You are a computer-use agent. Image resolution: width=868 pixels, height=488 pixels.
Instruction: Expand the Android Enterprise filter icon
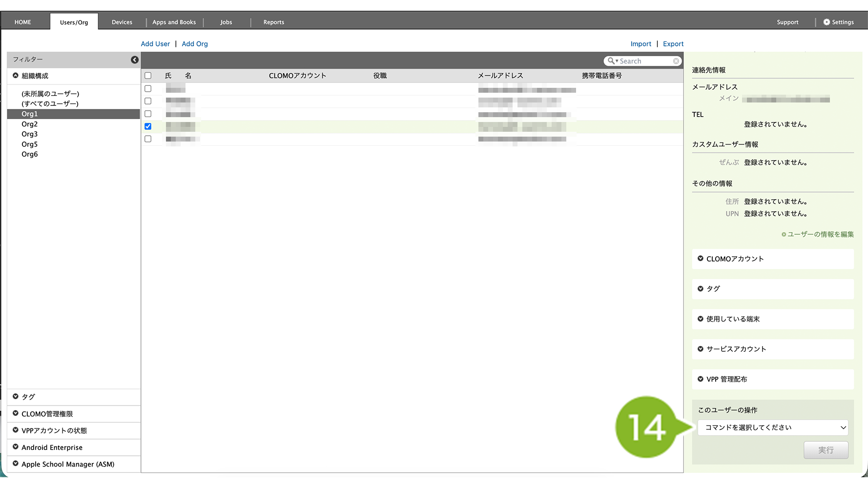pyautogui.click(x=16, y=447)
